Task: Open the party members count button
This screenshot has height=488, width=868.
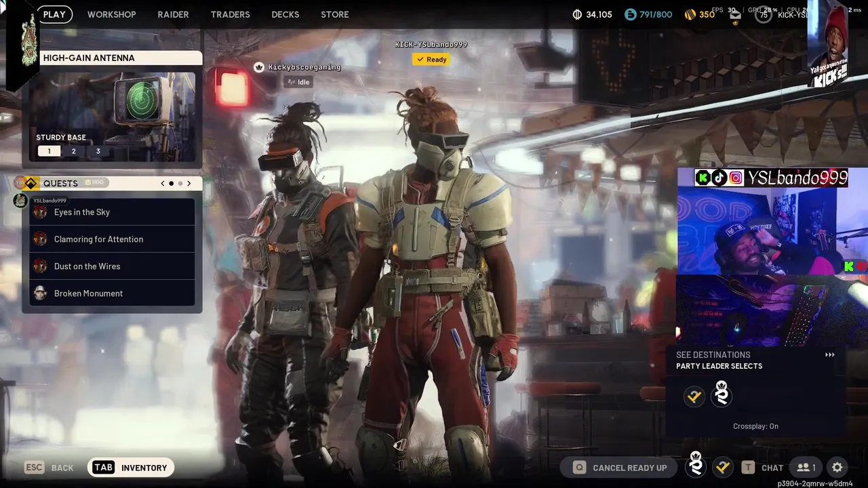Action: (x=806, y=468)
